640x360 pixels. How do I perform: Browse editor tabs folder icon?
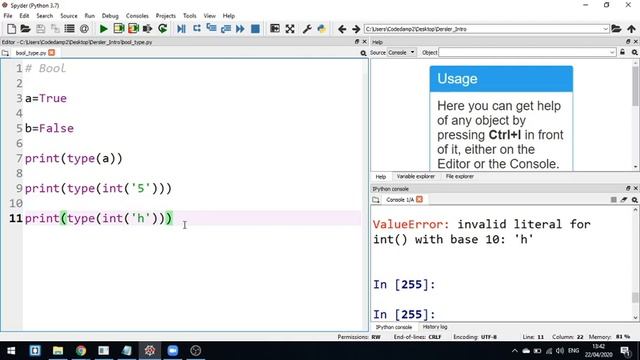pos(5,53)
